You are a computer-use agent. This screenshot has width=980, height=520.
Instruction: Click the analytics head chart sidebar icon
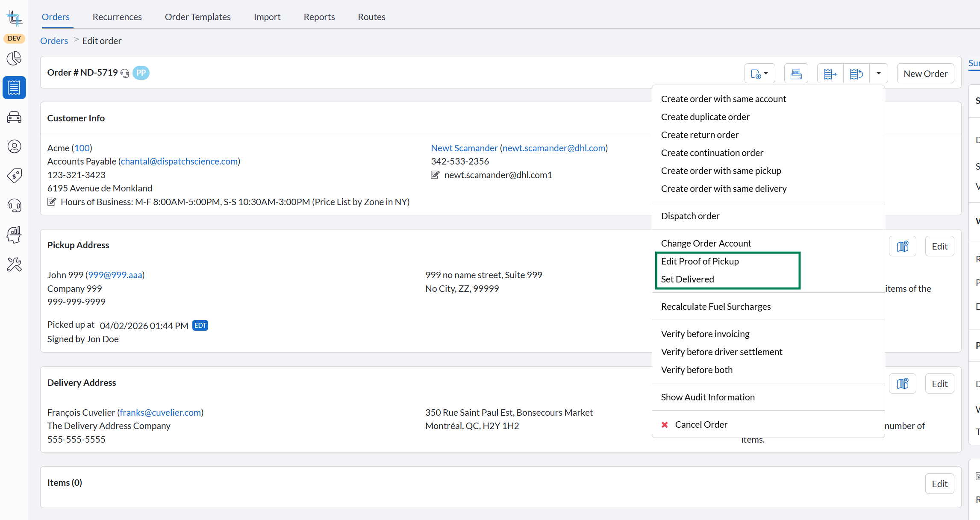(14, 235)
